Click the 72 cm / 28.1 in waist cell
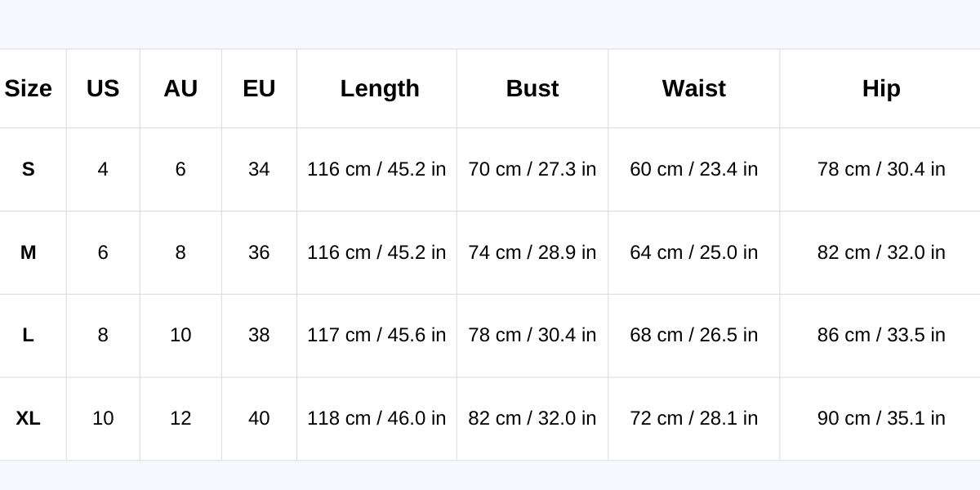Image resolution: width=980 pixels, height=490 pixels. [x=694, y=418]
